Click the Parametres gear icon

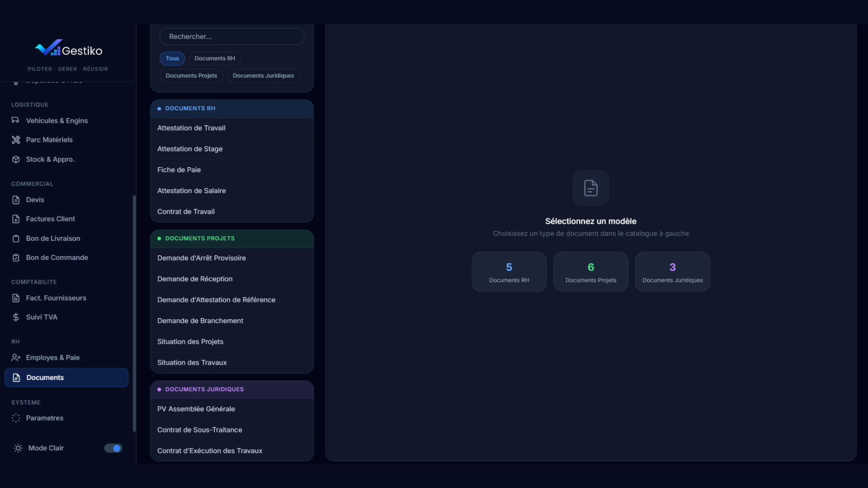(16, 418)
